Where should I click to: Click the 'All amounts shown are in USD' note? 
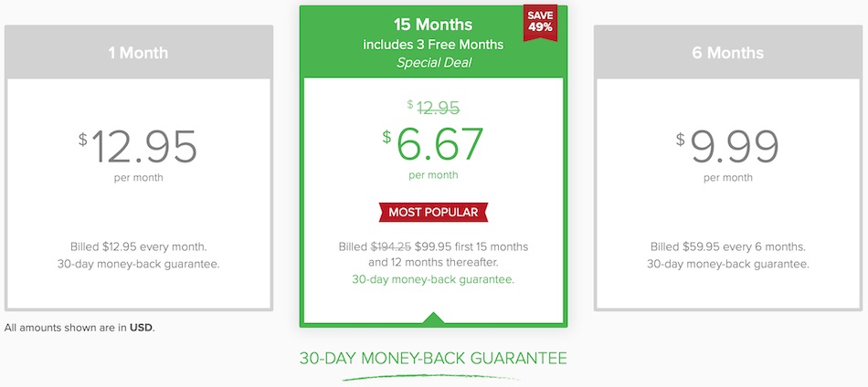[x=79, y=328]
